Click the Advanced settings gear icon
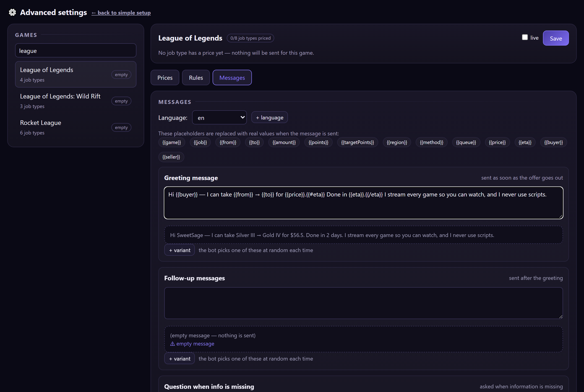 [x=12, y=12]
